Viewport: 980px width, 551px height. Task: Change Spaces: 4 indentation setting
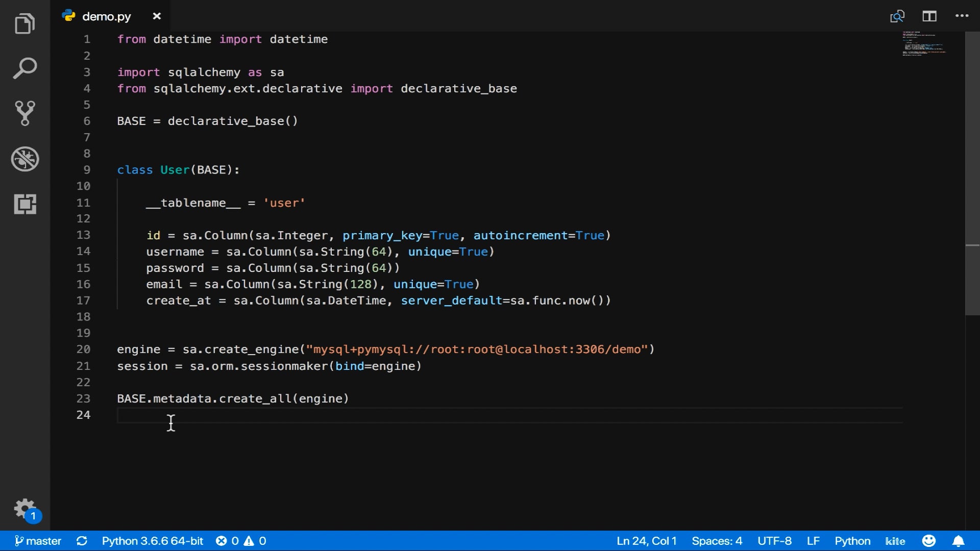pos(717,541)
